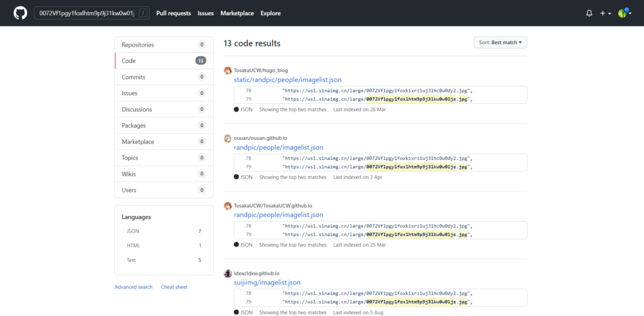644x316 pixels.
Task: Open the TosakaUCW/TosakaUCW.github.io repository
Action: pos(273,206)
